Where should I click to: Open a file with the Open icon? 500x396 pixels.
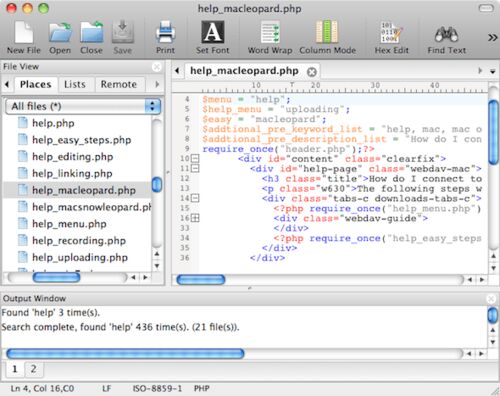60,33
